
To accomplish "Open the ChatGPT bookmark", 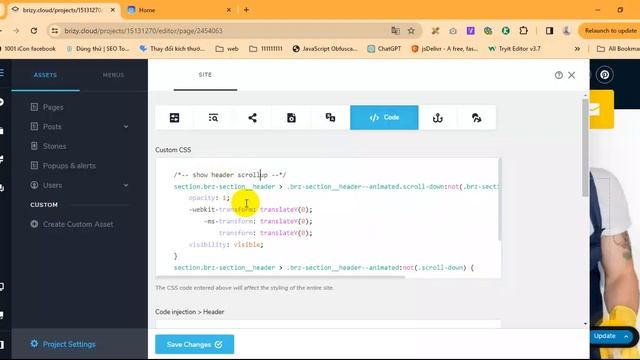I will coord(384,49).
